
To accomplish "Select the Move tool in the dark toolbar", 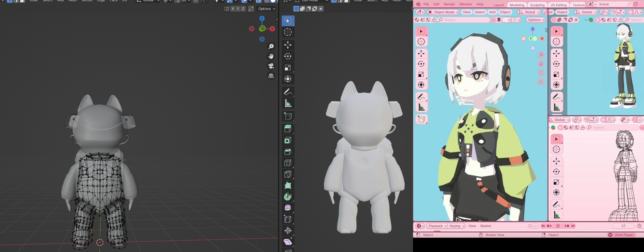I will (x=288, y=45).
